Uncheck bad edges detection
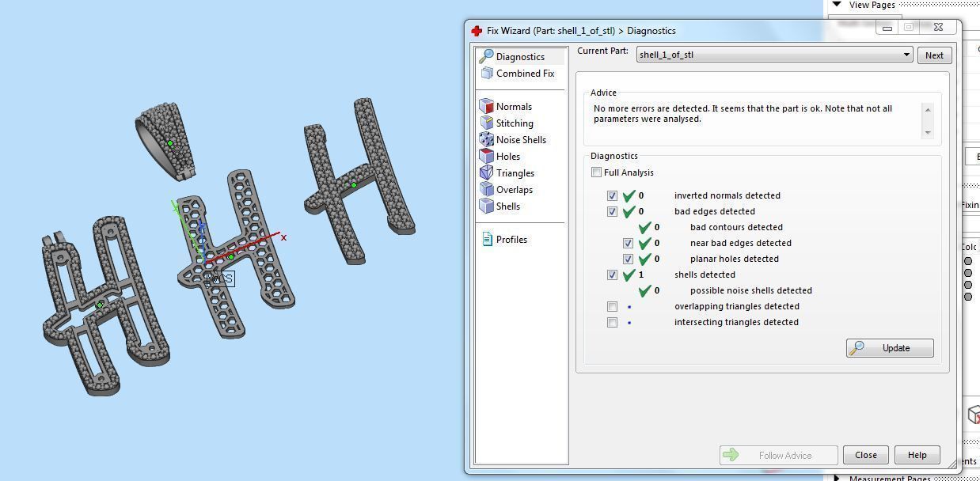Viewport: 980px width, 481px height. [612, 211]
